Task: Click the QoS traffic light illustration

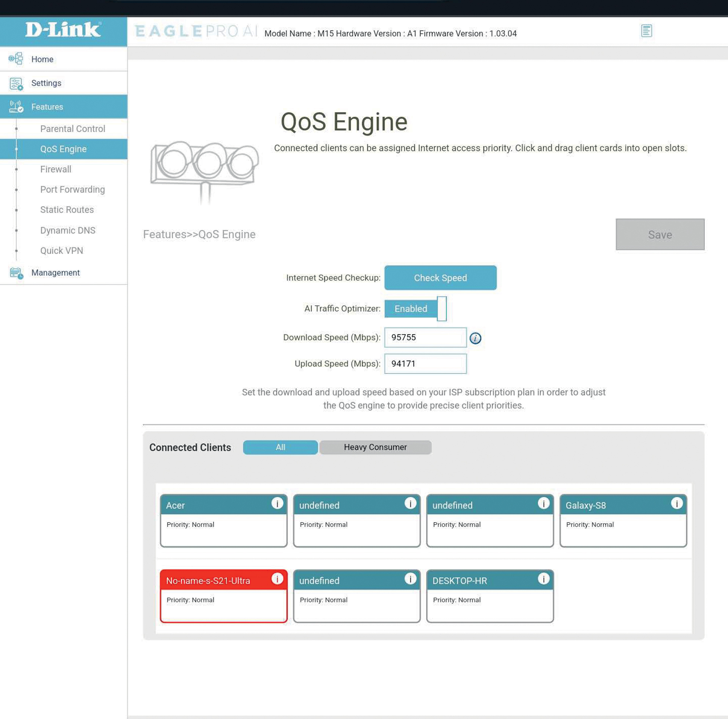Action: click(x=205, y=173)
